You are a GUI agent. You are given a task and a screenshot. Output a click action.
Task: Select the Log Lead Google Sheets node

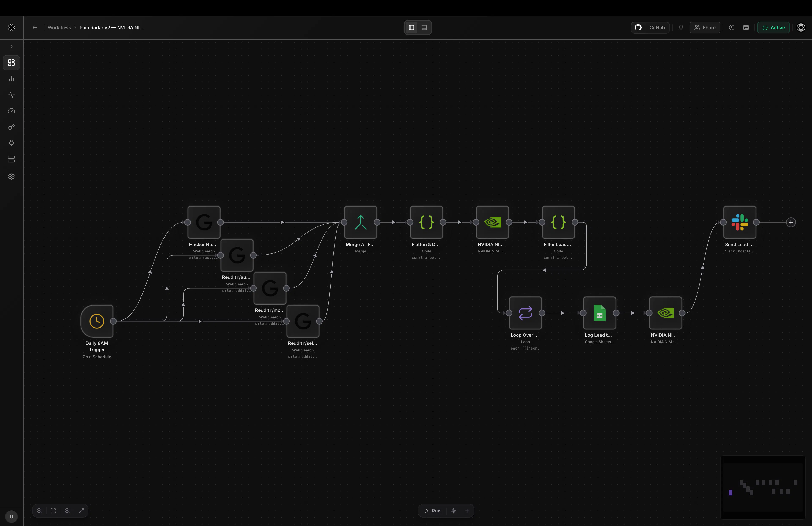(x=599, y=313)
